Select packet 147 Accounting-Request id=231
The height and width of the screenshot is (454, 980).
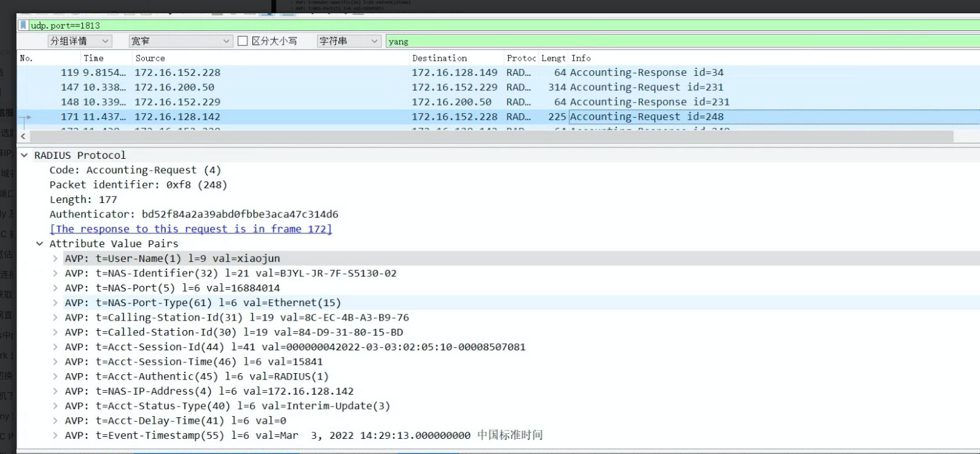499,87
